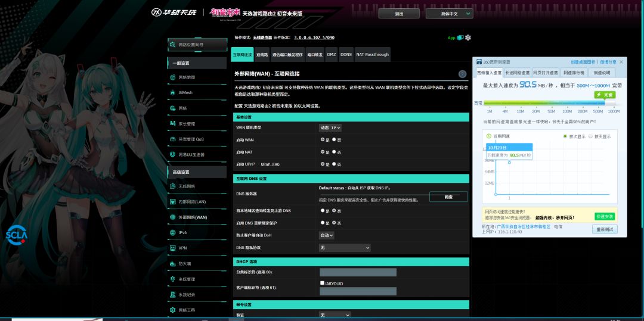Click 重新测试 retest button
The image size is (644, 321).
[x=605, y=229]
